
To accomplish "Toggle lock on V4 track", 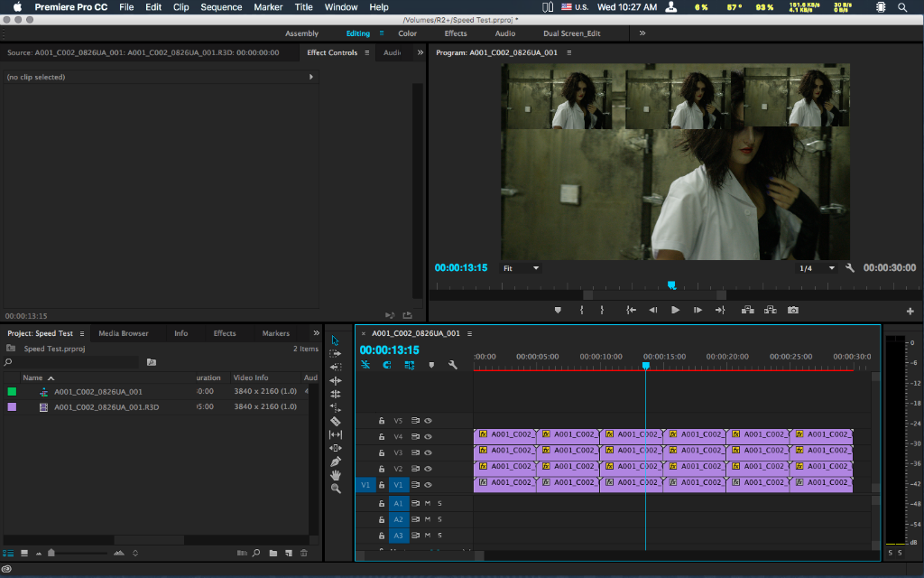I will pyautogui.click(x=382, y=437).
